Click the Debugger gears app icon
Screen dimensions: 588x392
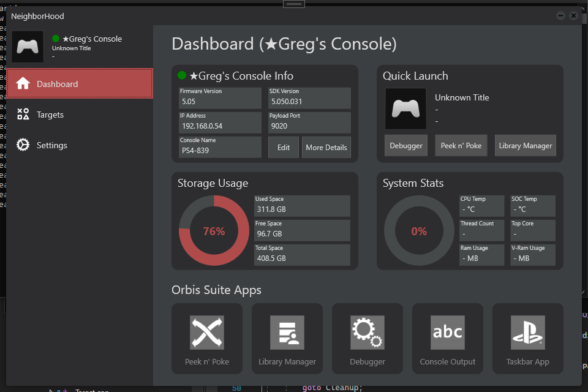[367, 333]
